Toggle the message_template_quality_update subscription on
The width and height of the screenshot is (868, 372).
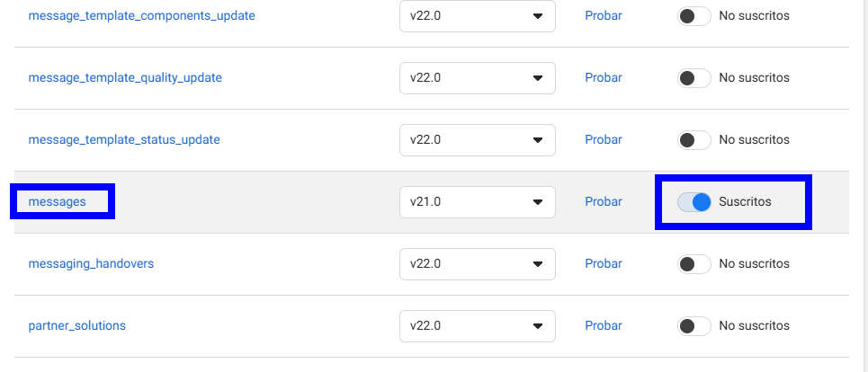tap(694, 78)
